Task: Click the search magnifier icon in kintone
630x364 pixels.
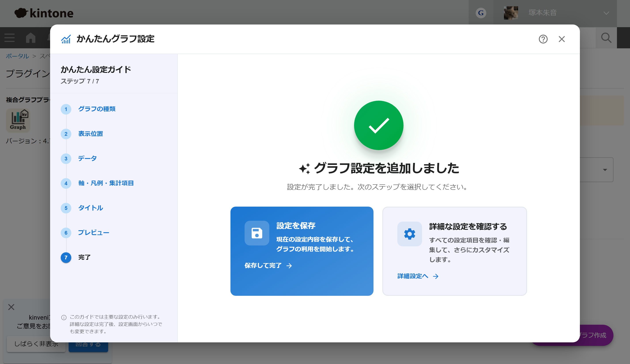Action: click(606, 38)
